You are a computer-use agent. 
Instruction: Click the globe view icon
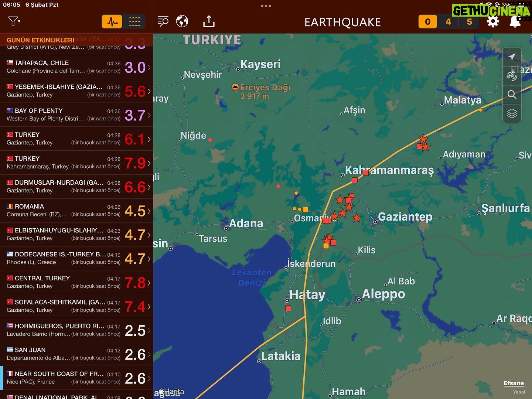tap(182, 21)
